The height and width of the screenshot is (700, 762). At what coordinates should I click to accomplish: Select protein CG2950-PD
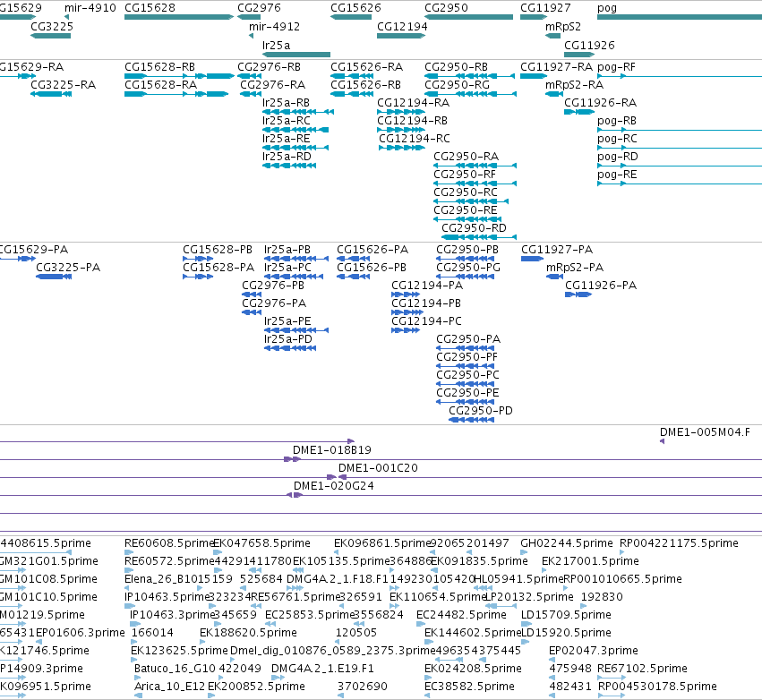pos(481,411)
